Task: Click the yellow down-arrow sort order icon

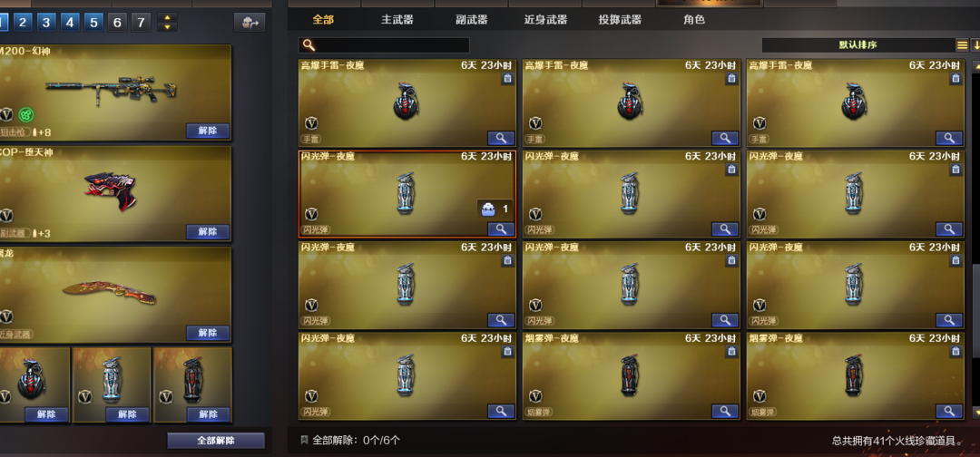Action: pyautogui.click(x=975, y=45)
